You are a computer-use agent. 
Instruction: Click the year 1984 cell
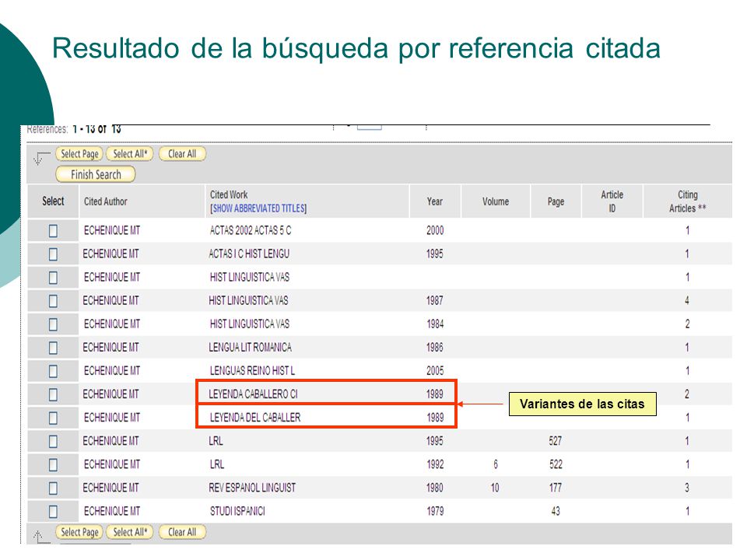pos(435,324)
